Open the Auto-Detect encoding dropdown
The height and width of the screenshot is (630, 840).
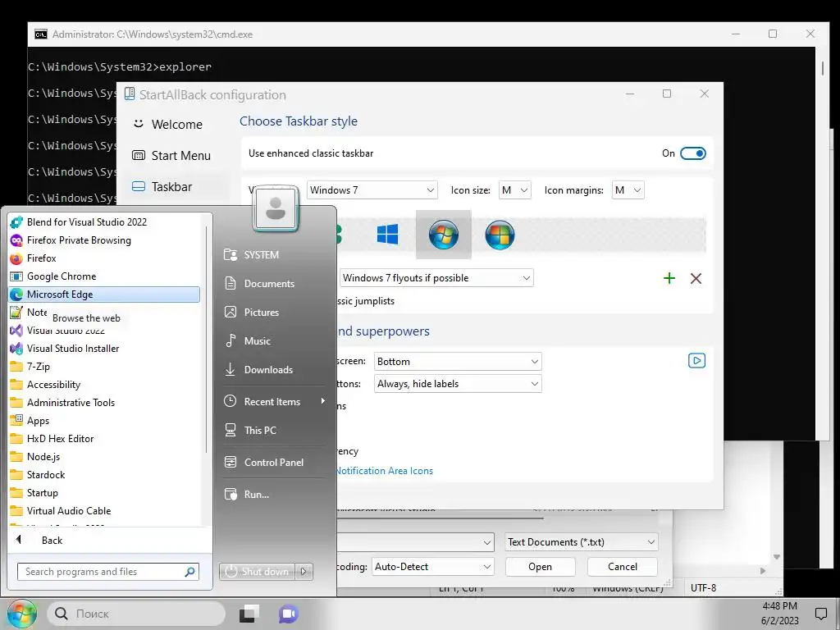[433, 567]
